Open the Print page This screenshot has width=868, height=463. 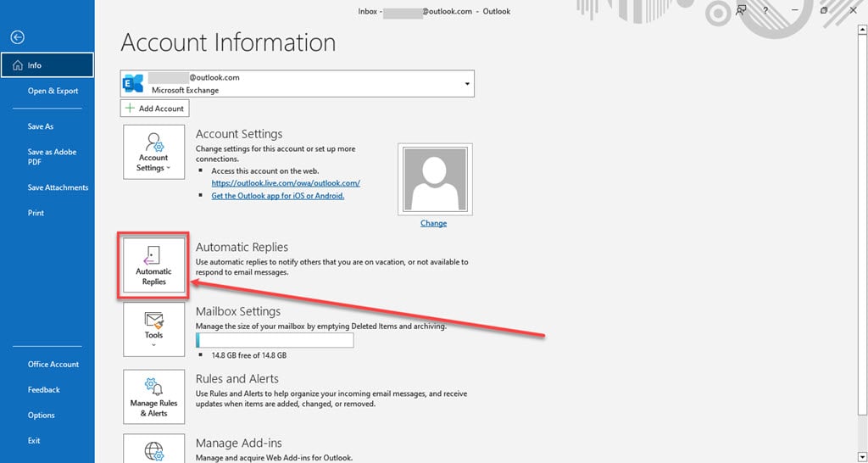pos(36,213)
